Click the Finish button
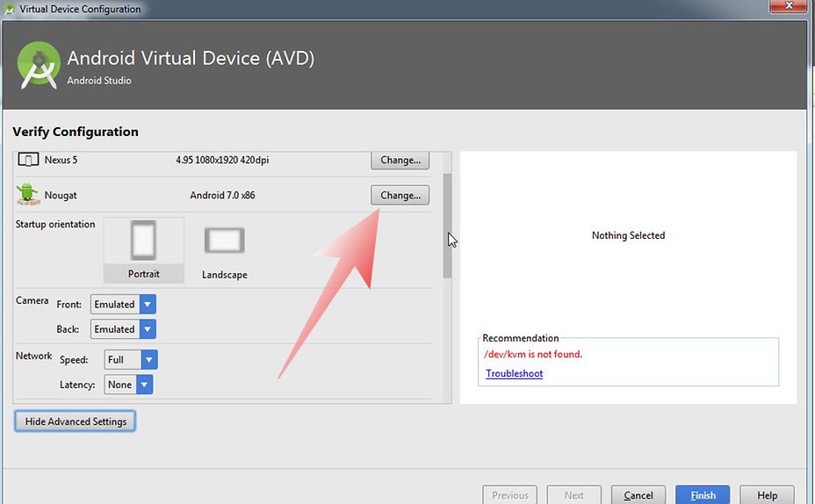This screenshot has height=504, width=815. tap(703, 495)
